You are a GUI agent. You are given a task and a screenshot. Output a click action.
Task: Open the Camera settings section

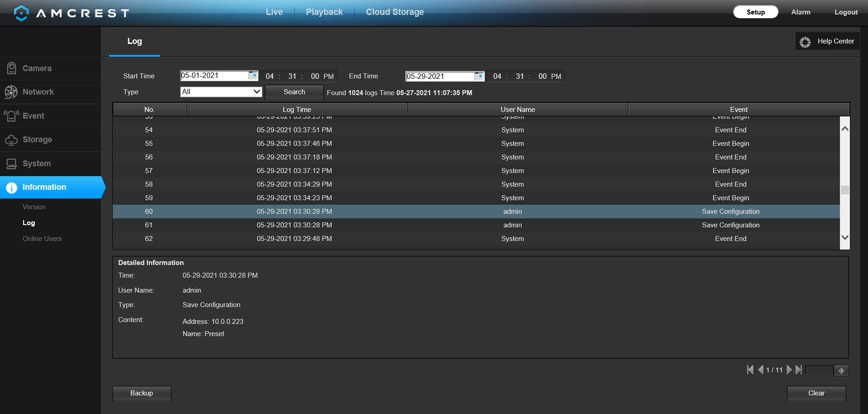click(50, 68)
